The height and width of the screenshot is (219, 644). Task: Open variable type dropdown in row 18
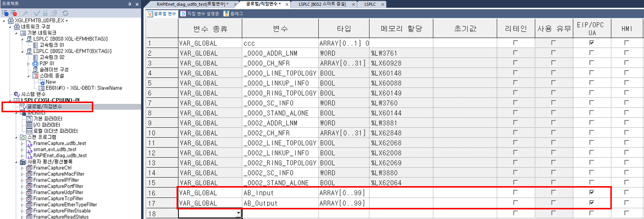pyautogui.click(x=238, y=213)
